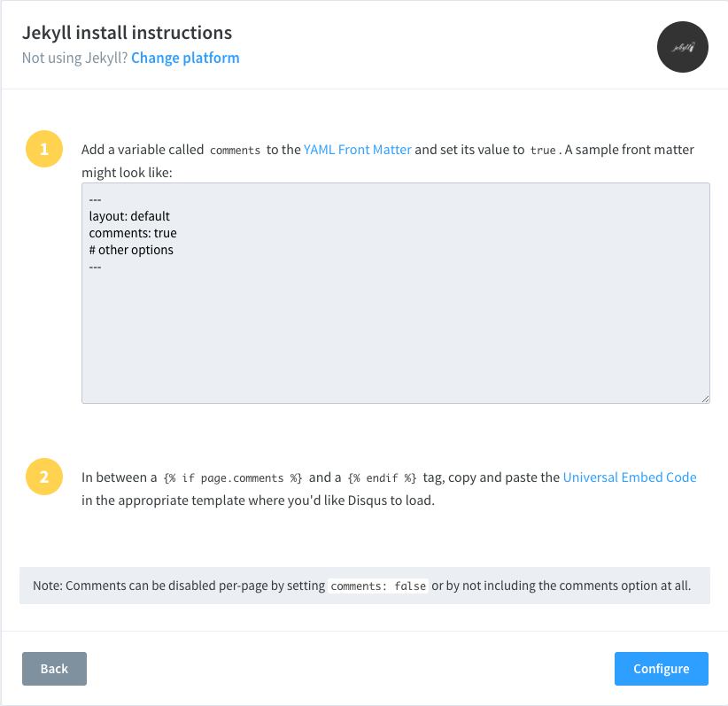Viewport: 728px width, 706px height.
Task: Click the inline 'comments' code word
Action: pos(235,150)
